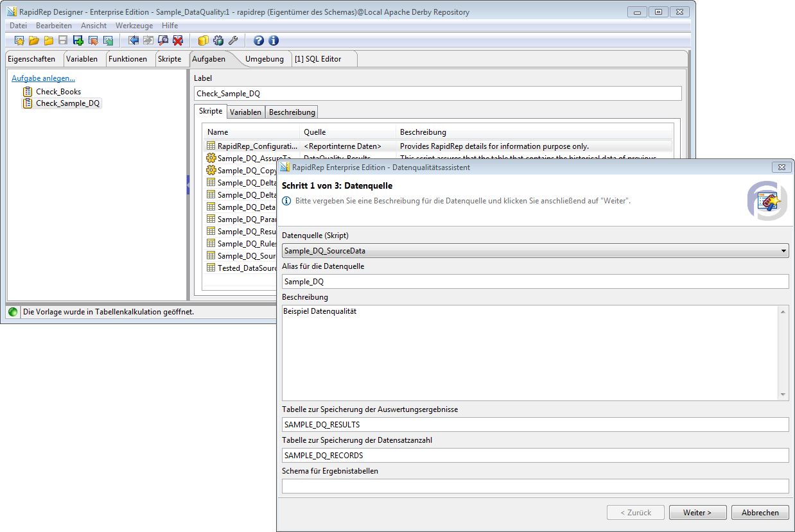Click the new report star icon in toolbar
The width and height of the screenshot is (795, 532).
click(x=19, y=40)
